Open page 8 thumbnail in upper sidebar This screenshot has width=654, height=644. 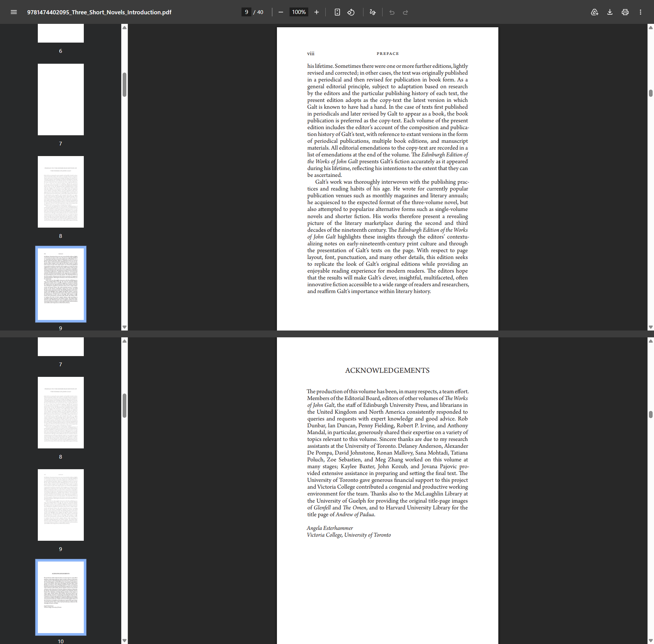pos(61,192)
